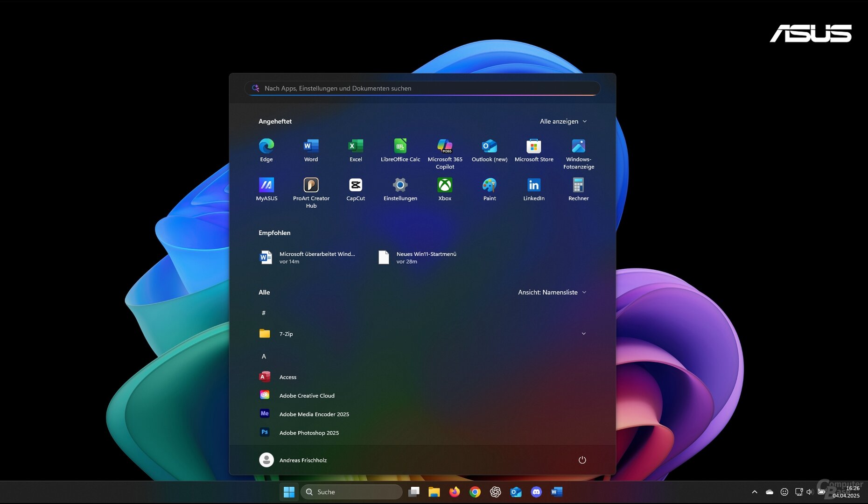
Task: Open Ansicht: Namensliste dropdown
Action: 552,292
